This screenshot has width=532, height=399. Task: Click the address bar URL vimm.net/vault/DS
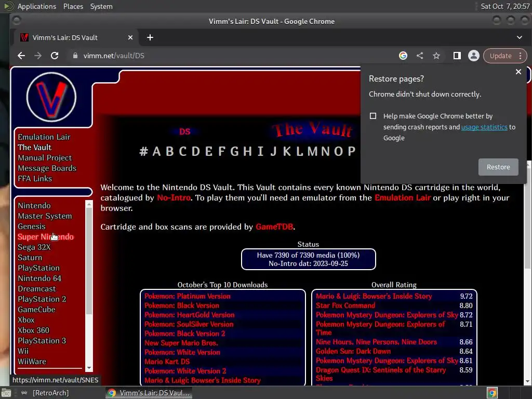[114, 56]
